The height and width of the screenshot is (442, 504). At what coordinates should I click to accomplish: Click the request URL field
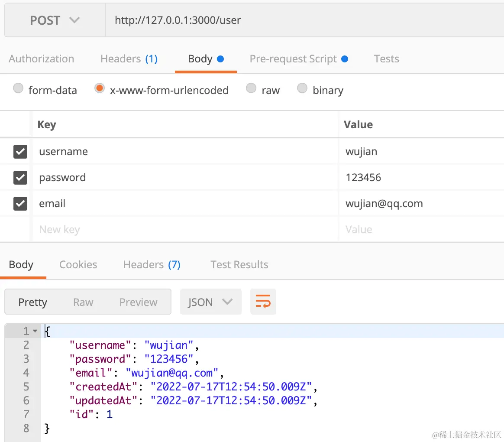pyautogui.click(x=303, y=20)
